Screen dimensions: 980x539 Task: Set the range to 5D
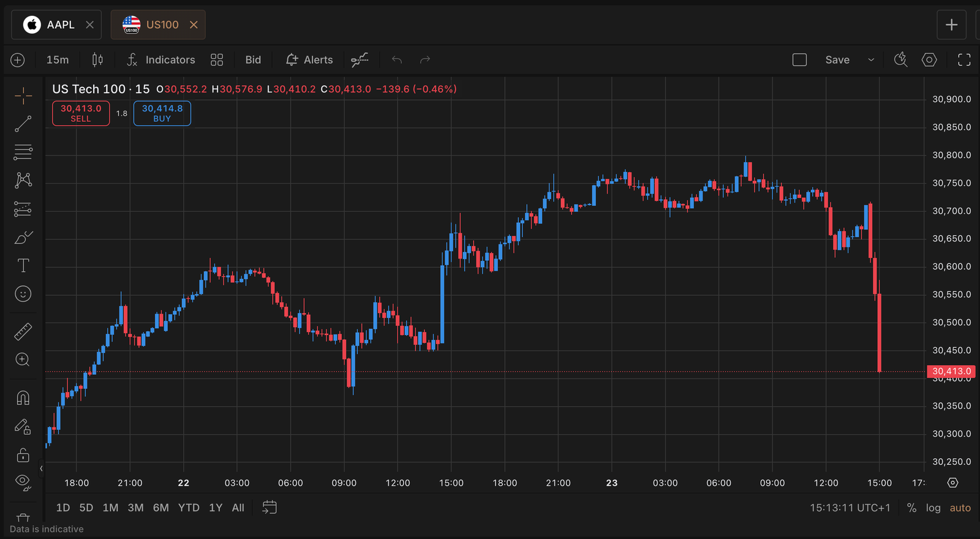86,508
